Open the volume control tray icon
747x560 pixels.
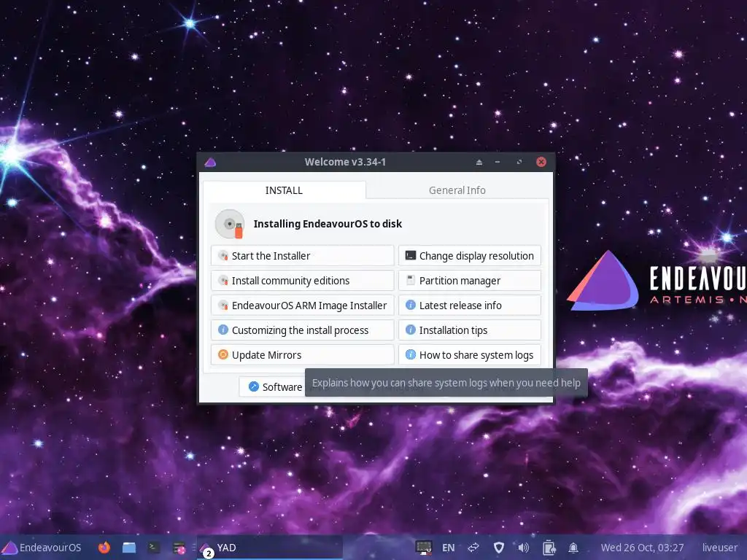pos(524,548)
